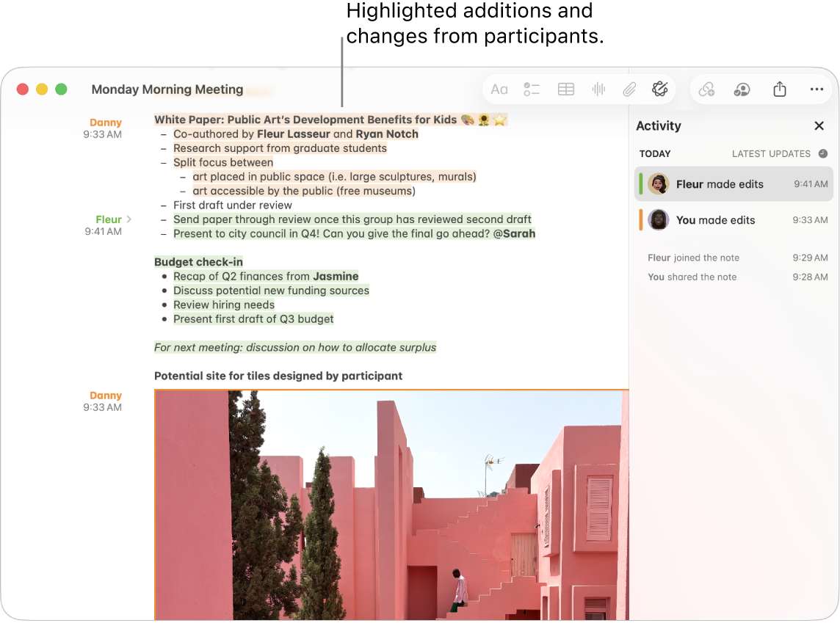Open the more options menu
Viewport: 840px width, 623px height.
tap(817, 89)
